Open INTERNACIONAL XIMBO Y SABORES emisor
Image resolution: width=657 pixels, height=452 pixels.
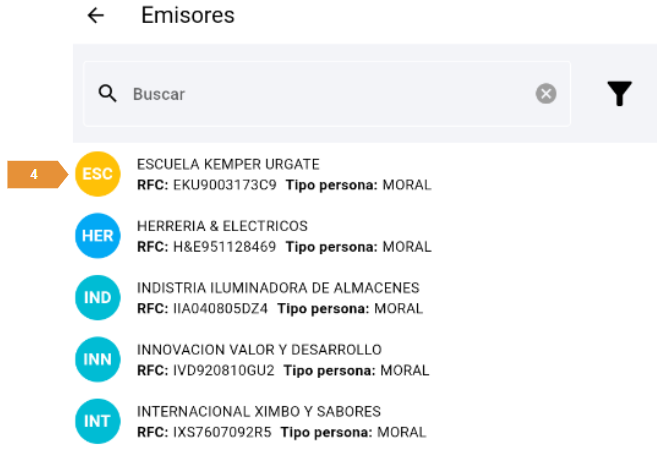click(259, 412)
